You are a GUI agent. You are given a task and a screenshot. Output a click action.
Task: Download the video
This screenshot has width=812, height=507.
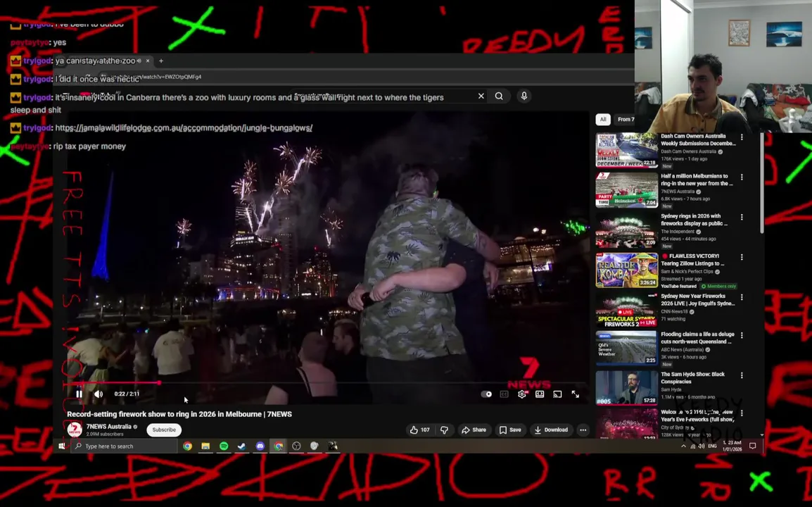(551, 430)
